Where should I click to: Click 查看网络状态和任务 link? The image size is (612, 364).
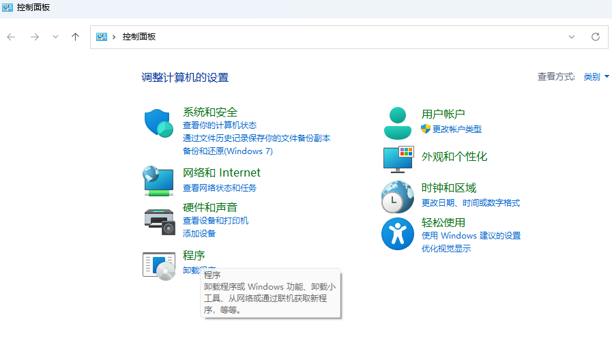click(x=220, y=188)
